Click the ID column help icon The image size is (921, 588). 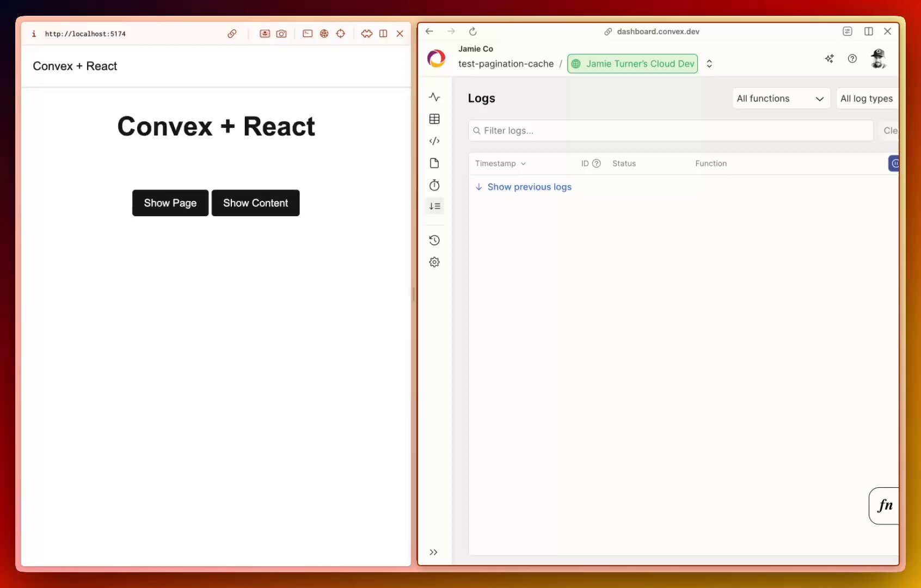pyautogui.click(x=596, y=163)
